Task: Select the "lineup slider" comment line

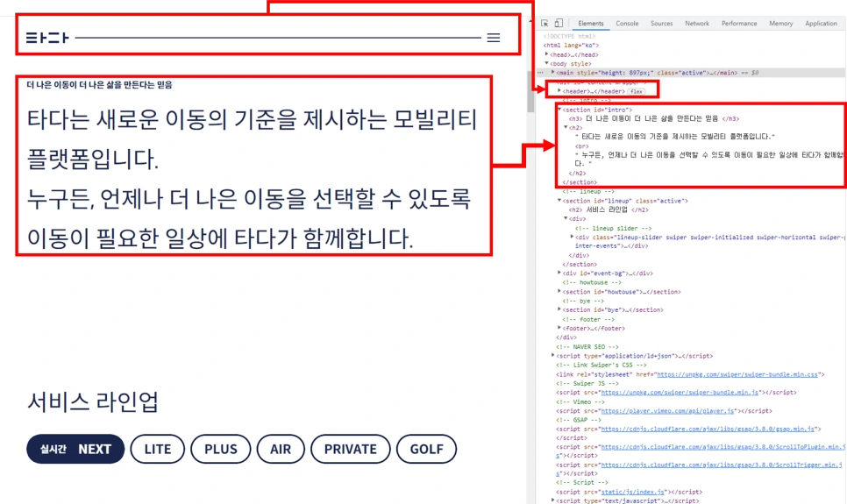Action: pyautogui.click(x=613, y=228)
